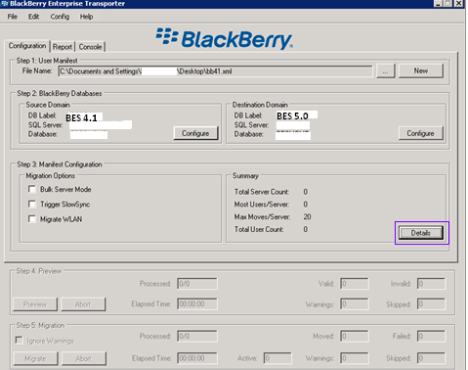Switch to the Report tab

coord(62,47)
